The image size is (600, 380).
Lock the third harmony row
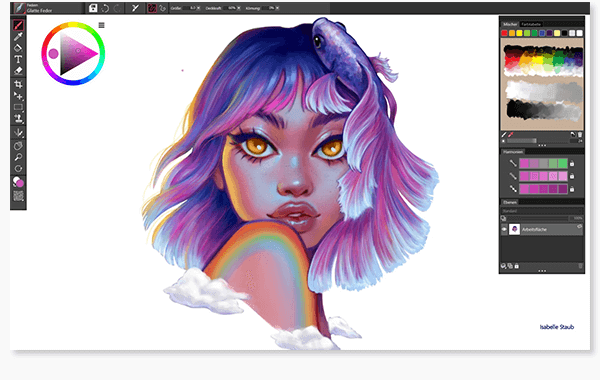coord(572,189)
